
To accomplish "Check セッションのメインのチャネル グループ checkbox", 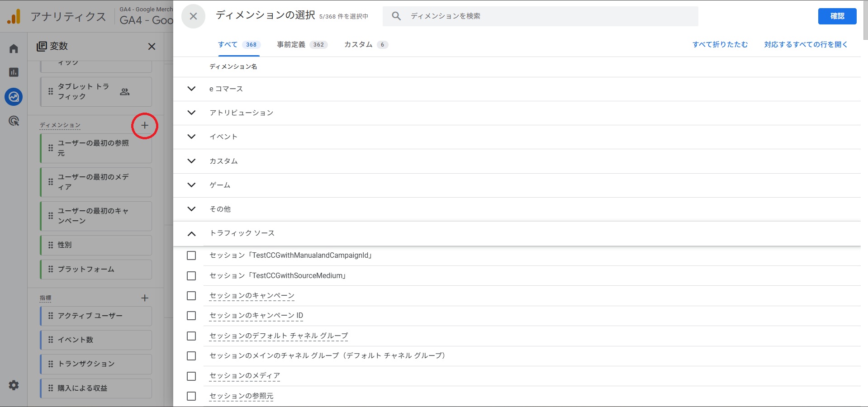I will point(191,356).
